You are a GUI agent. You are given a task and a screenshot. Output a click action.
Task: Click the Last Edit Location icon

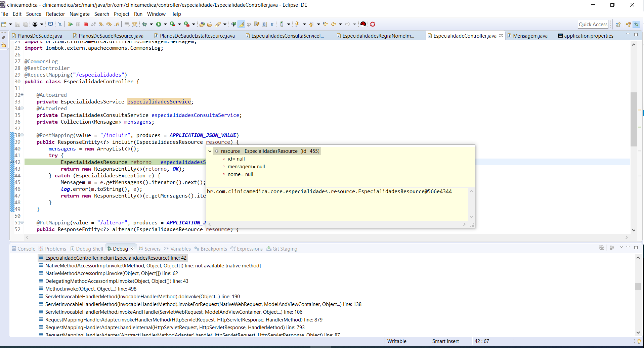point(326,24)
